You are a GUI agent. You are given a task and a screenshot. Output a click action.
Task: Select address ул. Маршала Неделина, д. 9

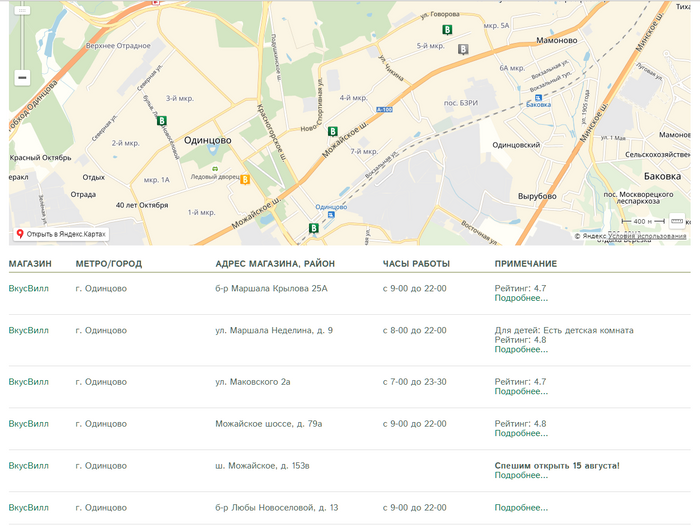click(274, 330)
